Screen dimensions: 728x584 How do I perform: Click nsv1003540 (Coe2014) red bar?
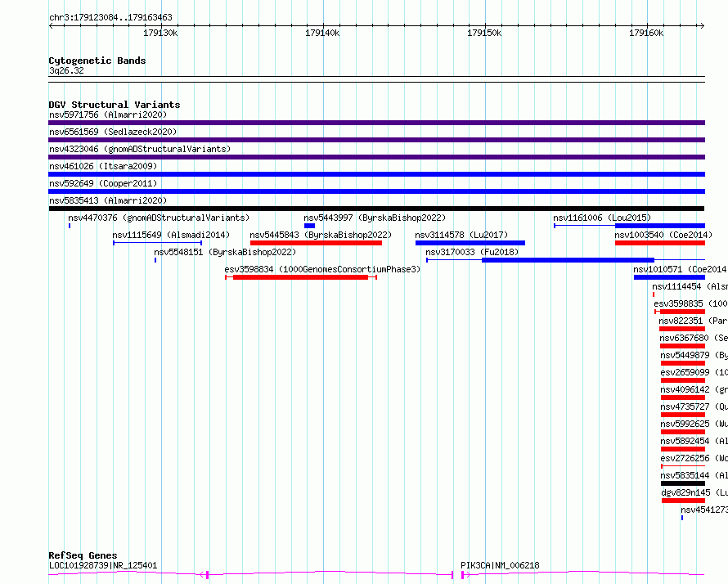pos(660,243)
